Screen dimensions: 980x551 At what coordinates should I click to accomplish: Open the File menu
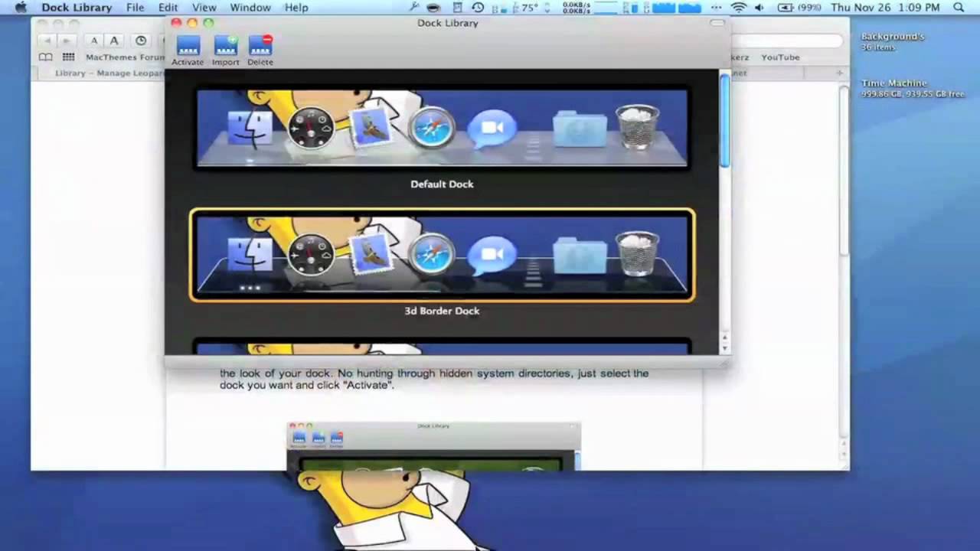point(136,8)
